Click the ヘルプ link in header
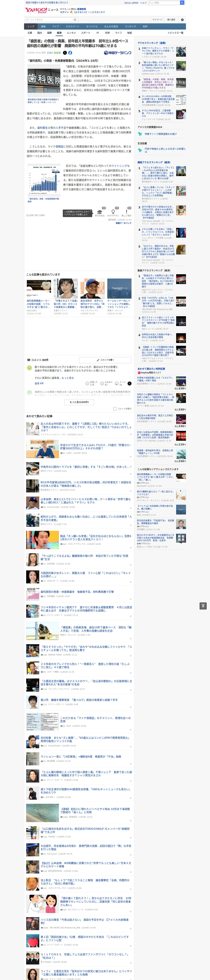210x980 pixels. coord(143,3)
